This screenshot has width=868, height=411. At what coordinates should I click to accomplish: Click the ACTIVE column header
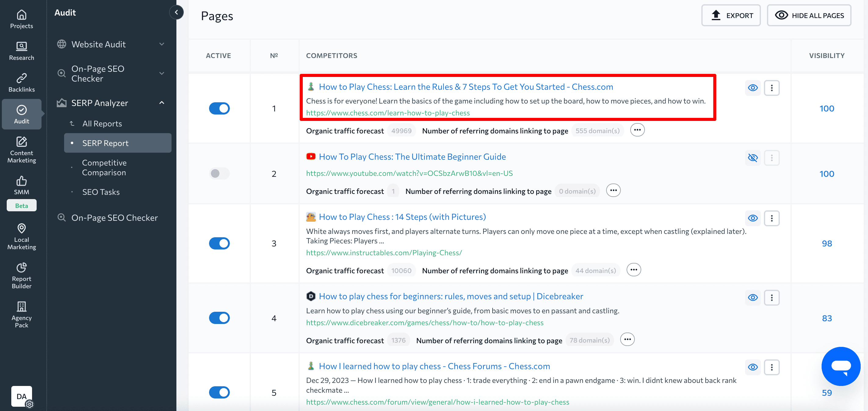click(x=218, y=56)
